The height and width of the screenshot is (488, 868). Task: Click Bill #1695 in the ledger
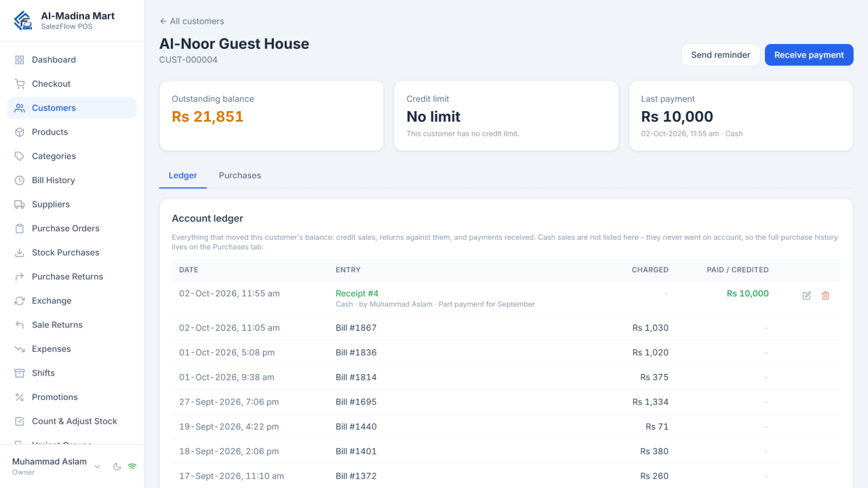tap(356, 402)
